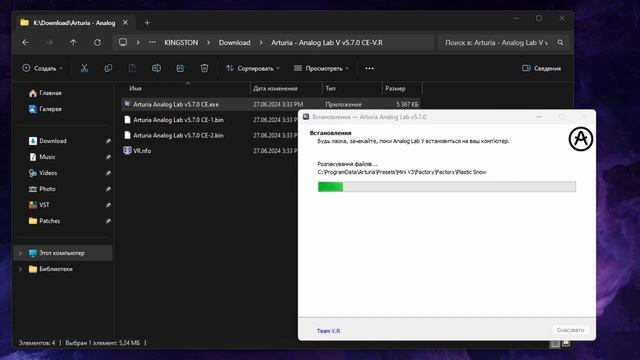The height and width of the screenshot is (360, 640).
Task: Click the installer title bar icon
Action: [x=306, y=117]
